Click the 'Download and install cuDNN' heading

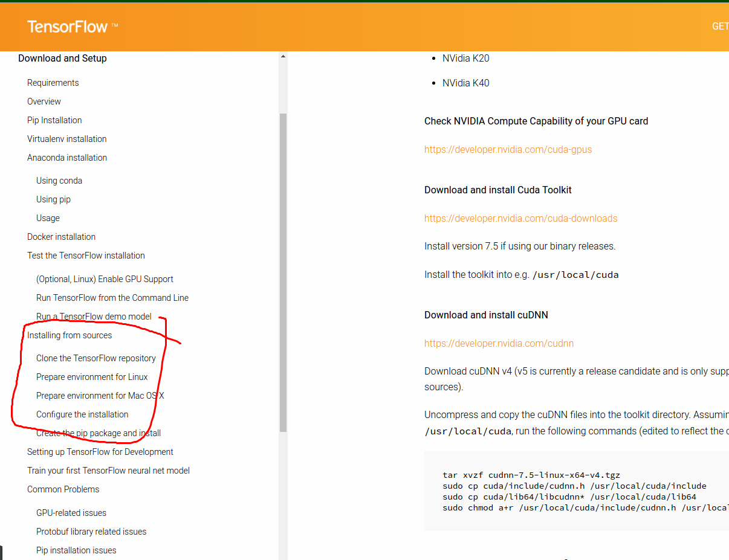coord(486,315)
